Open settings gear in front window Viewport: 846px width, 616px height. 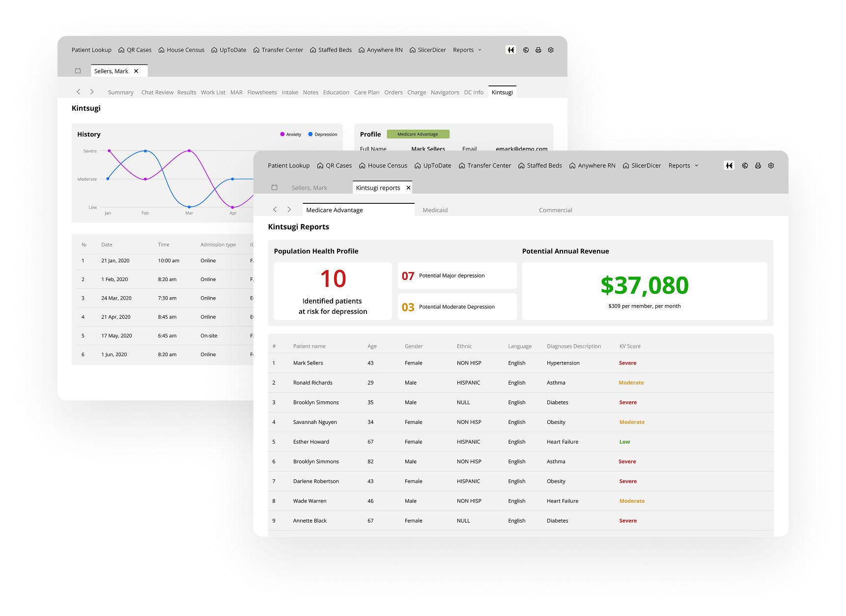tap(771, 166)
